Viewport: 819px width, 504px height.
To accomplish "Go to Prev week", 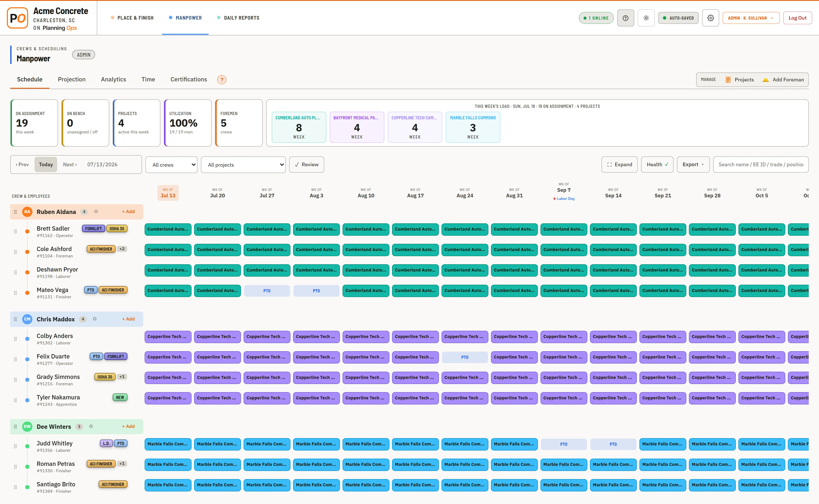I will point(22,165).
